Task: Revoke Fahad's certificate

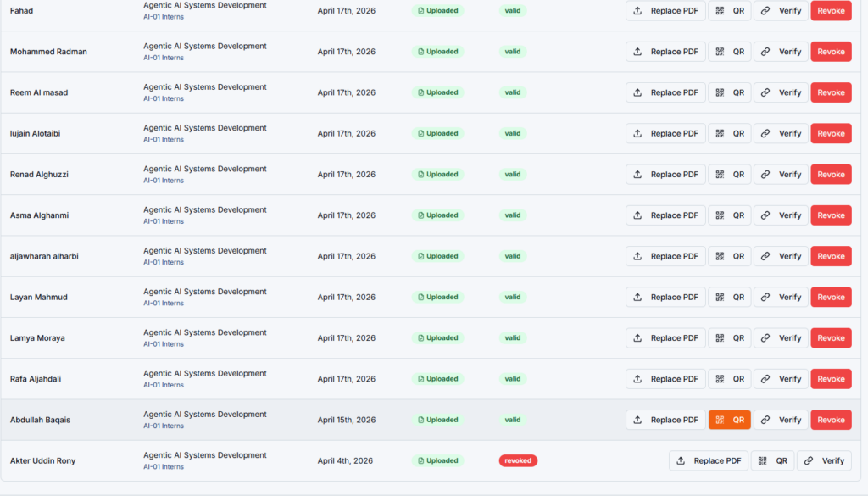Action: click(x=831, y=10)
